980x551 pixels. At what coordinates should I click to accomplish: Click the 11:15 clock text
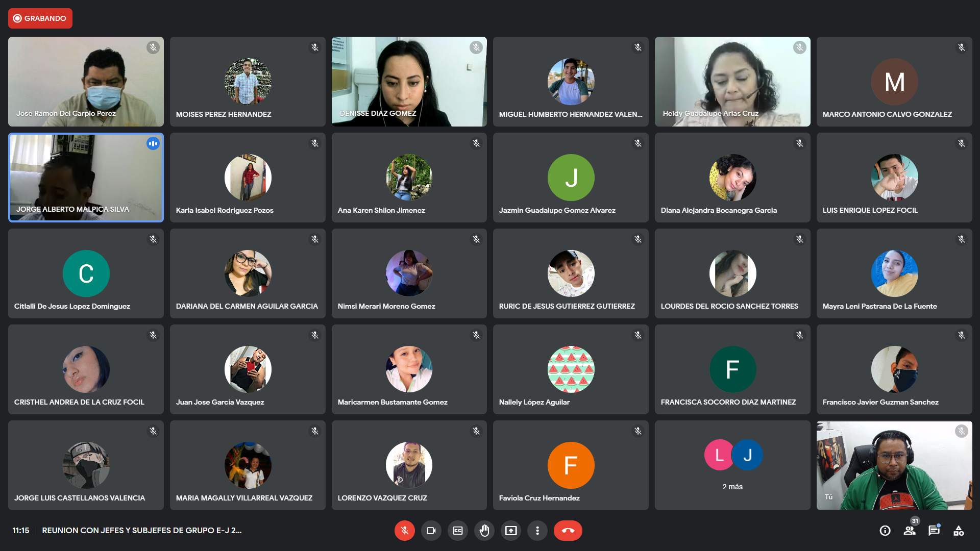pyautogui.click(x=21, y=531)
